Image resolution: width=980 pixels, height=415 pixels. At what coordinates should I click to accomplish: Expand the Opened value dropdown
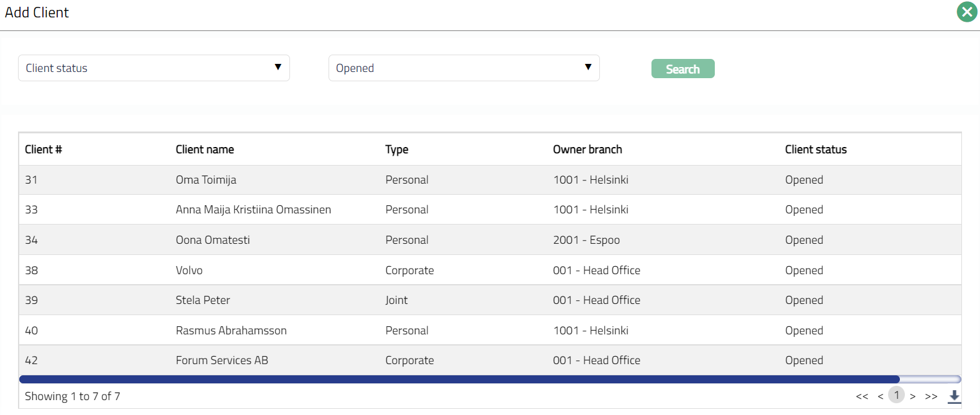[463, 68]
